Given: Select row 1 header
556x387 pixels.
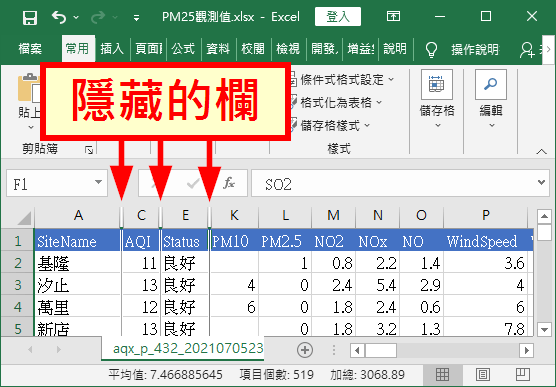Looking at the screenshot, I should [17, 241].
